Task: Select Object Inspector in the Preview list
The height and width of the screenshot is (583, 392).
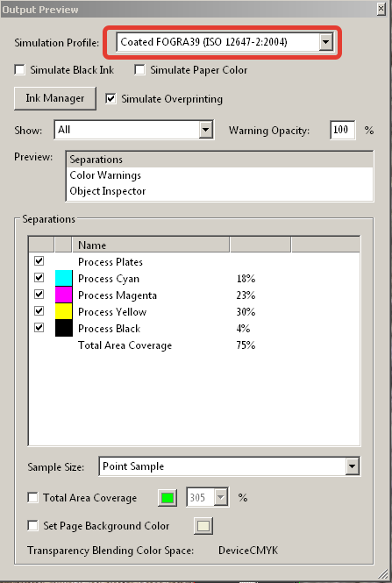Action: point(108,191)
